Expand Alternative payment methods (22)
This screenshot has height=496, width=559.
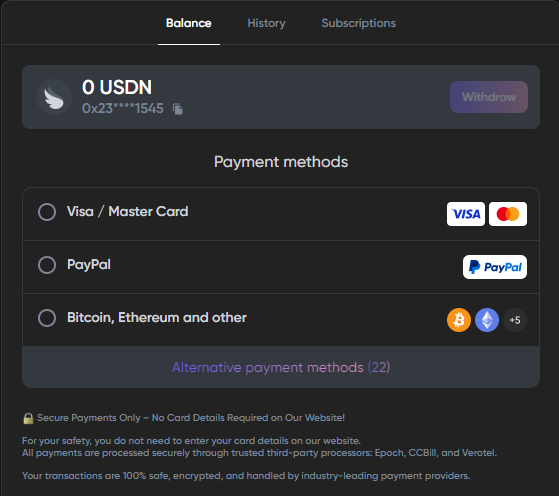click(x=281, y=367)
